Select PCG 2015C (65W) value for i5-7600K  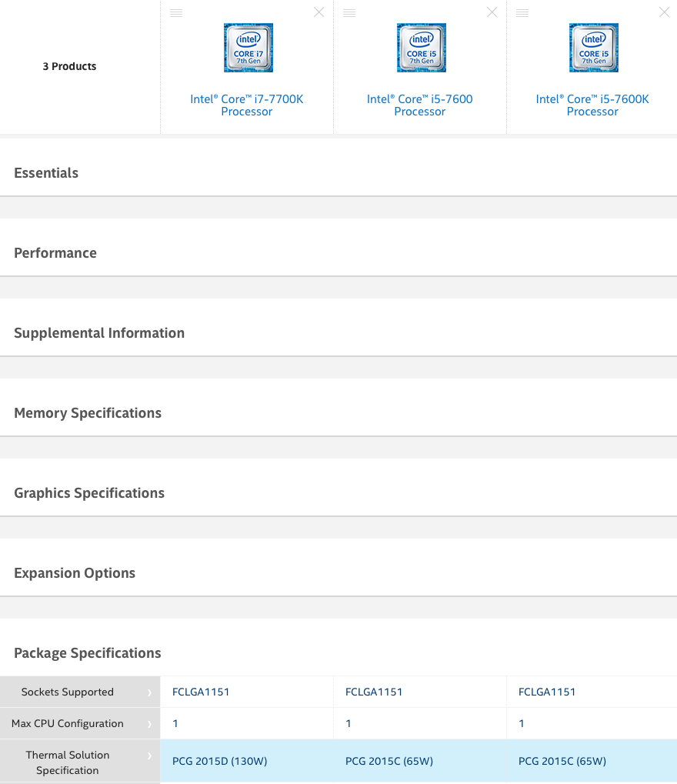562,761
